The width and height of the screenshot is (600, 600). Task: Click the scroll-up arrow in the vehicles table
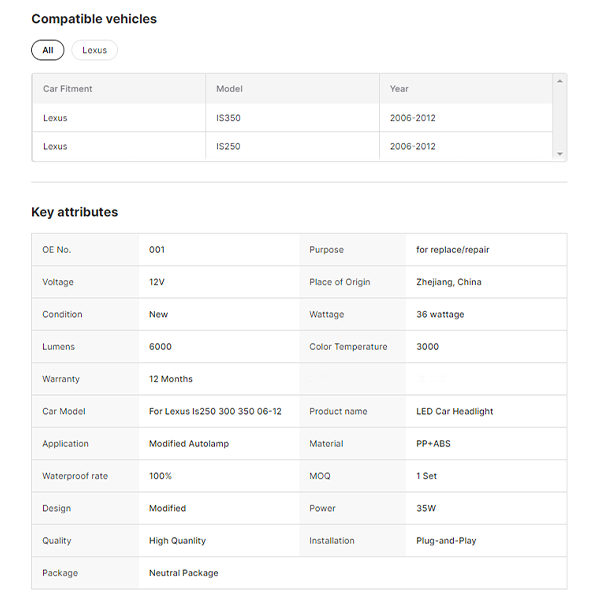(x=560, y=80)
